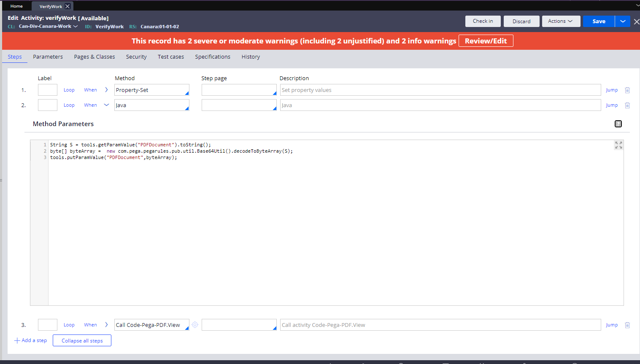The image size is (640, 364).
Task: Expand step 1 details with the chevron
Action: point(106,89)
